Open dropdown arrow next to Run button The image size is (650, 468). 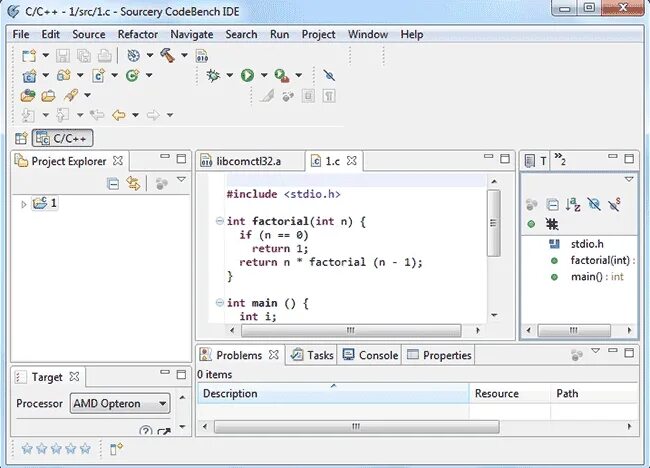[264, 75]
